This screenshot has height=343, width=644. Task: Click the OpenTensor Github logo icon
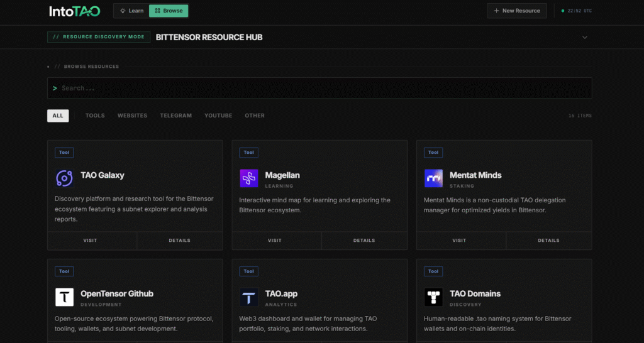pos(64,297)
